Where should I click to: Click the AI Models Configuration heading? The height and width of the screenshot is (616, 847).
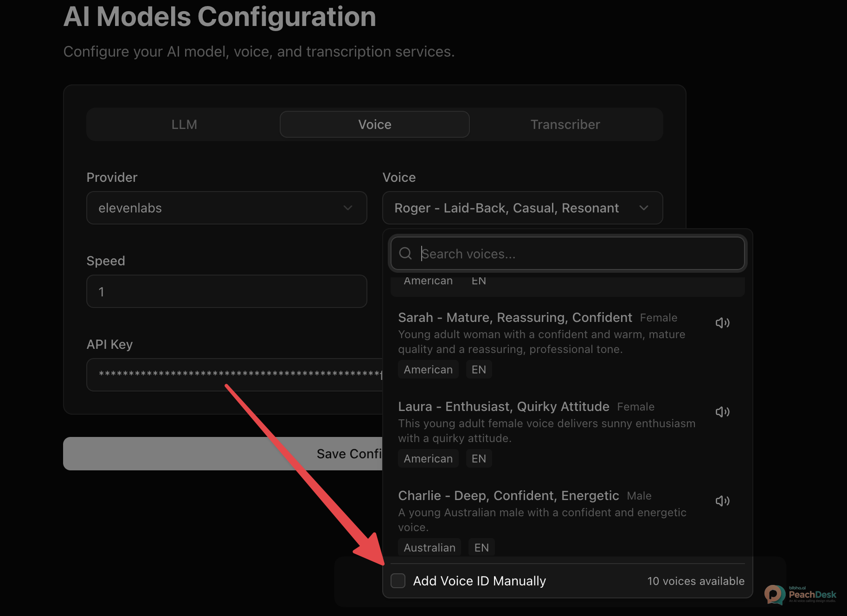[x=219, y=17]
